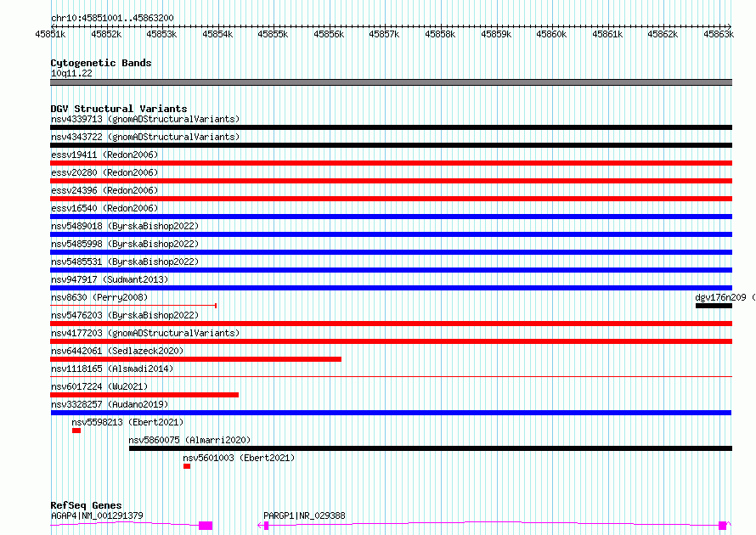Select the black bar under nsv4343722
756x535 pixels.
391,145
